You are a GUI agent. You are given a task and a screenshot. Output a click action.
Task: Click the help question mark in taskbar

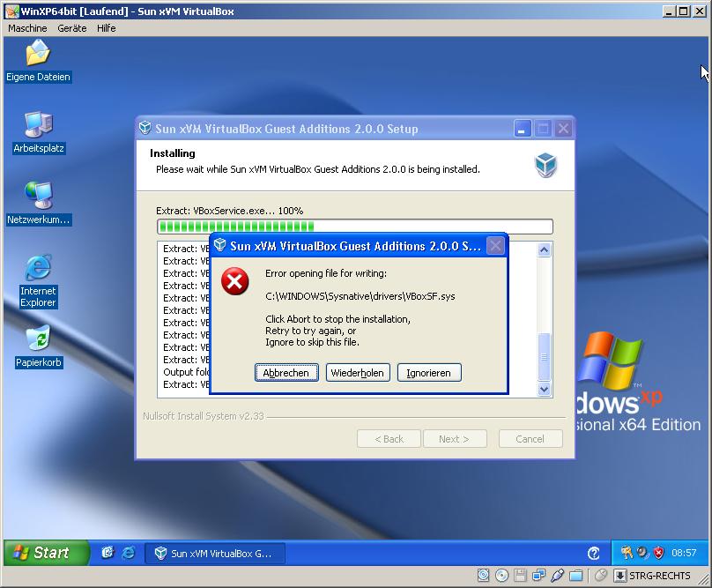point(594,553)
